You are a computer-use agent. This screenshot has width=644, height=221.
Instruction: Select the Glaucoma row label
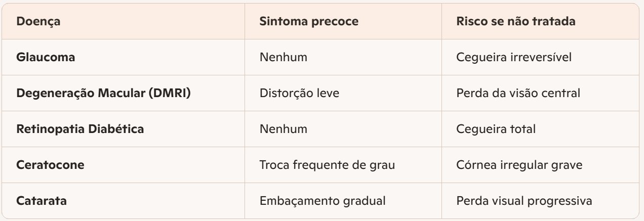[x=46, y=57]
